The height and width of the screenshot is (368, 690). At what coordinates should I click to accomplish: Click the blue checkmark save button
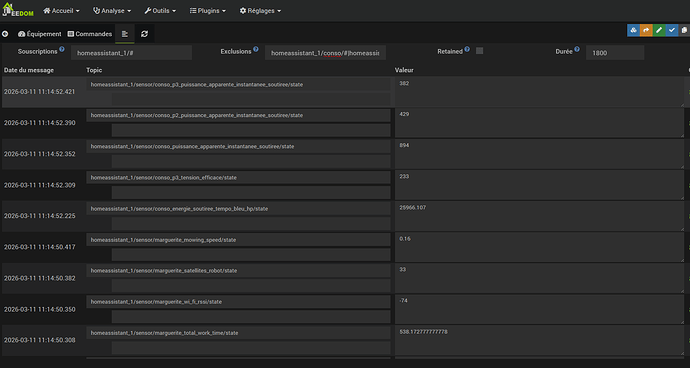click(672, 30)
